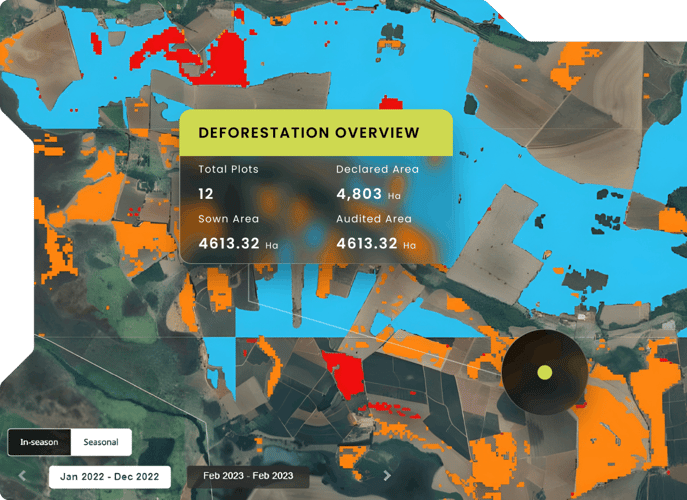687x500 pixels.
Task: Select the Feb 2023 - Feb 2023 period
Action: tap(248, 476)
